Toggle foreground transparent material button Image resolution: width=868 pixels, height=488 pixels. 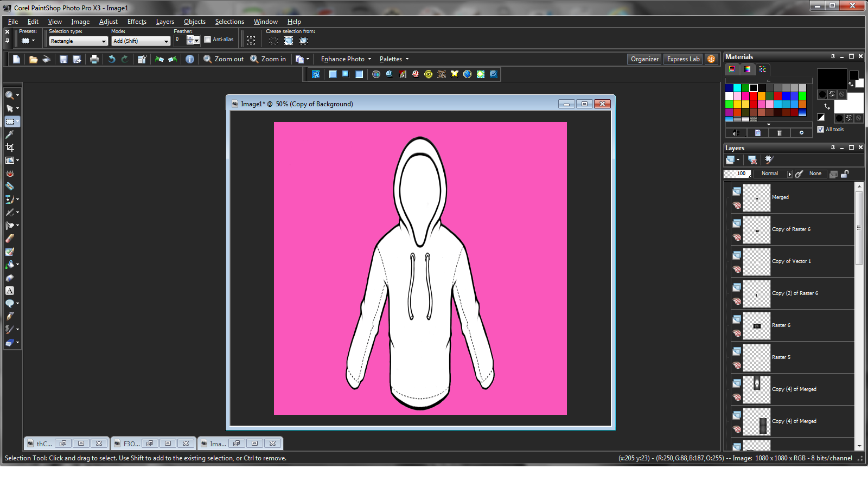point(841,94)
